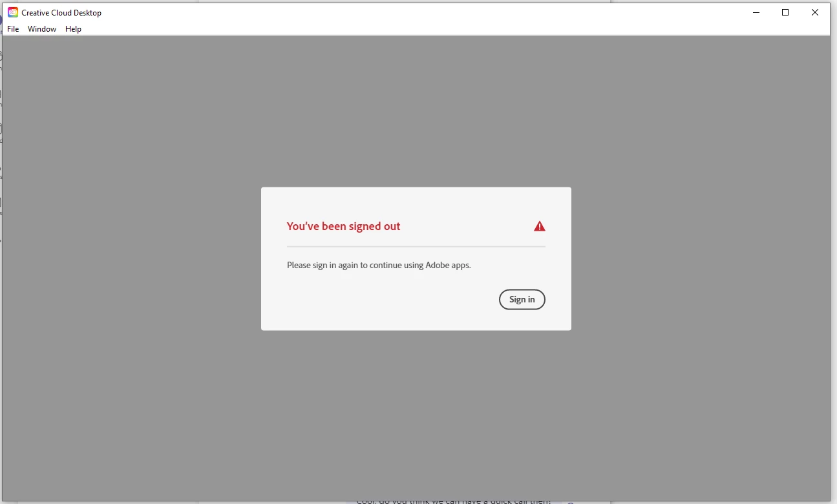Click the "You've been signed out" heading
Screen dimensions: 837x504
tap(343, 226)
